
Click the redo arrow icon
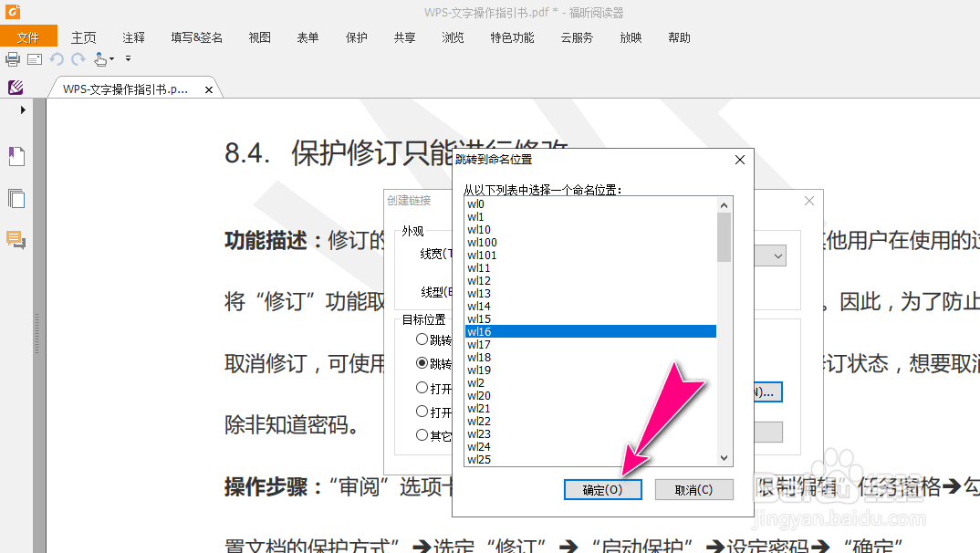pos(78,59)
